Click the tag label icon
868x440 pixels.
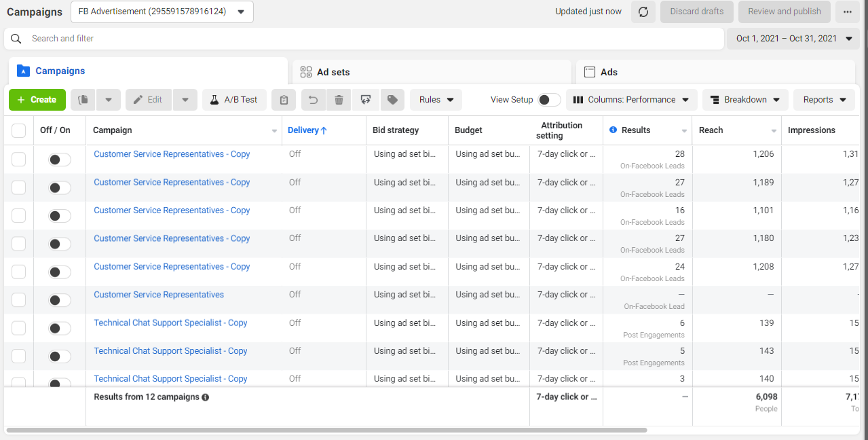click(392, 100)
